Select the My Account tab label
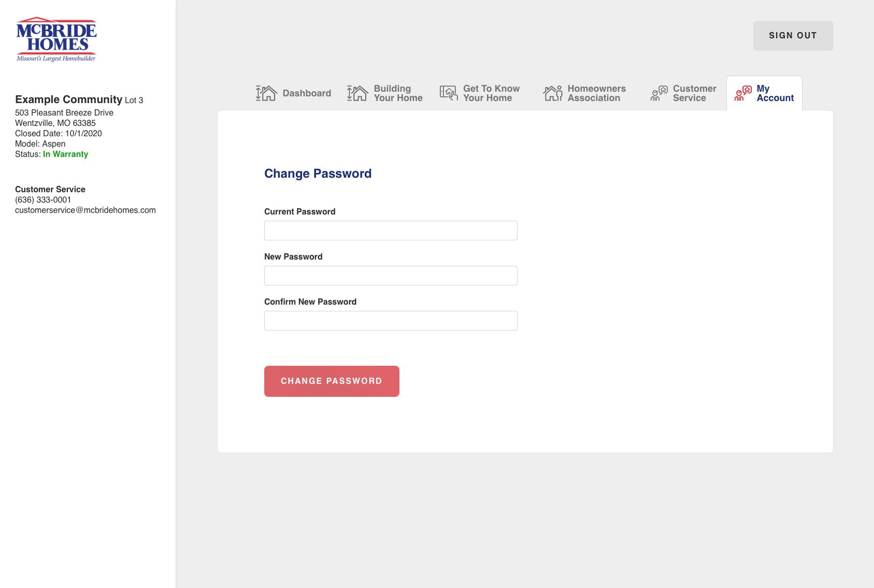This screenshot has width=874, height=588. (775, 93)
